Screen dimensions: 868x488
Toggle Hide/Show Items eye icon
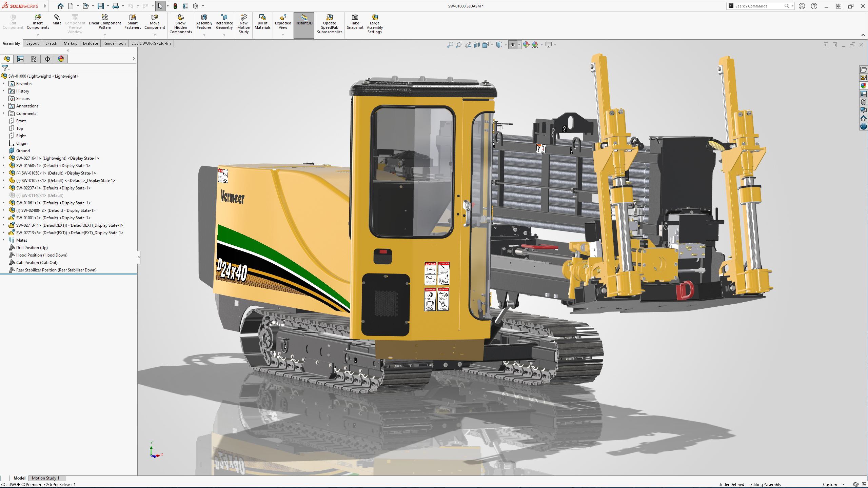coord(513,45)
